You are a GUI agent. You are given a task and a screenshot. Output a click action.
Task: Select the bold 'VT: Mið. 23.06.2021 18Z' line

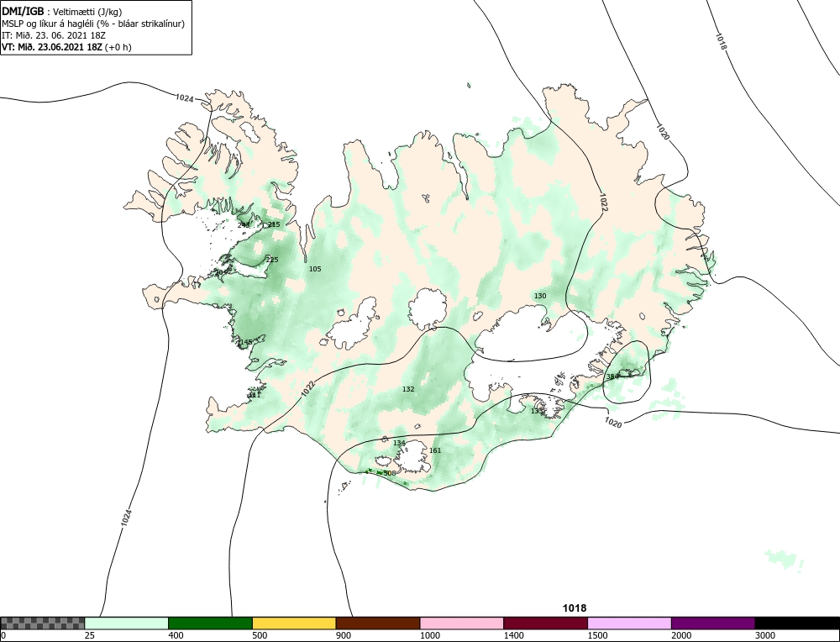tap(66, 46)
